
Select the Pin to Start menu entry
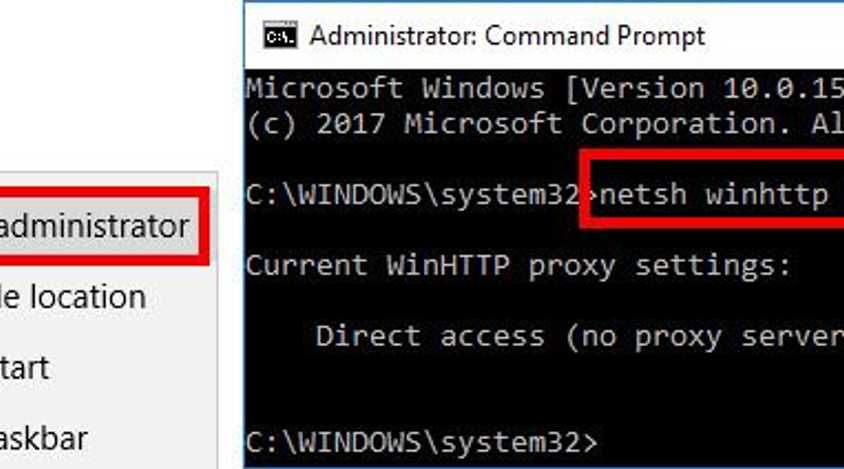25,367
